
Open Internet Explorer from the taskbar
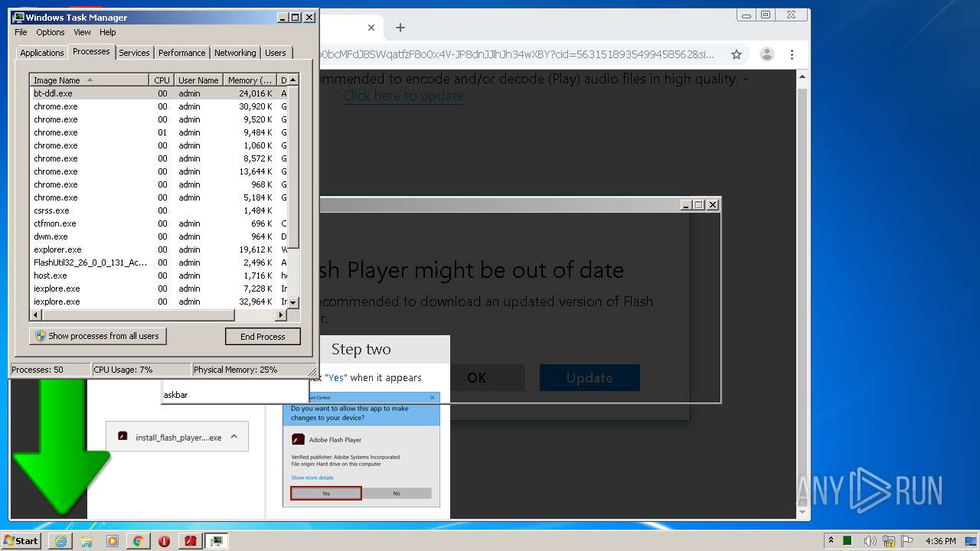tap(61, 540)
